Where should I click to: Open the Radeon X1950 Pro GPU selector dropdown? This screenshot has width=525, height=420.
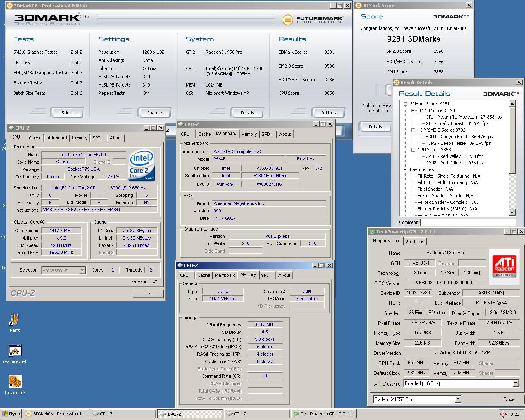(x=458, y=399)
